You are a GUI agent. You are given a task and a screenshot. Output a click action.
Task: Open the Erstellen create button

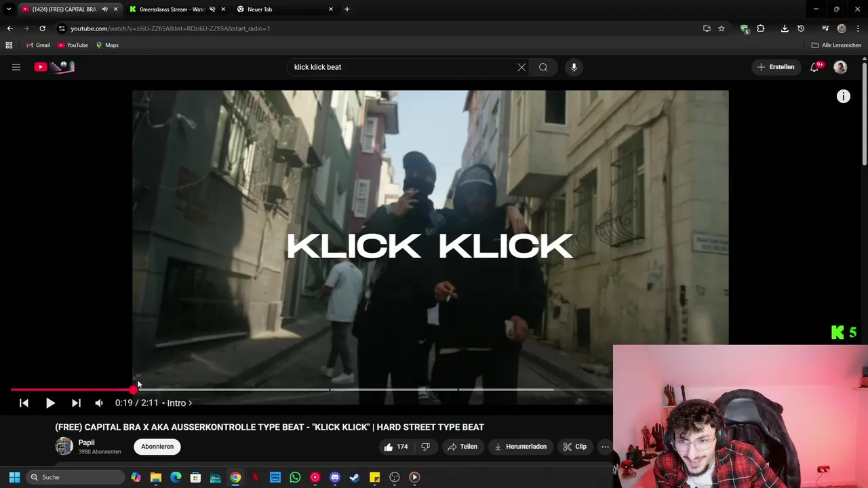click(x=776, y=67)
